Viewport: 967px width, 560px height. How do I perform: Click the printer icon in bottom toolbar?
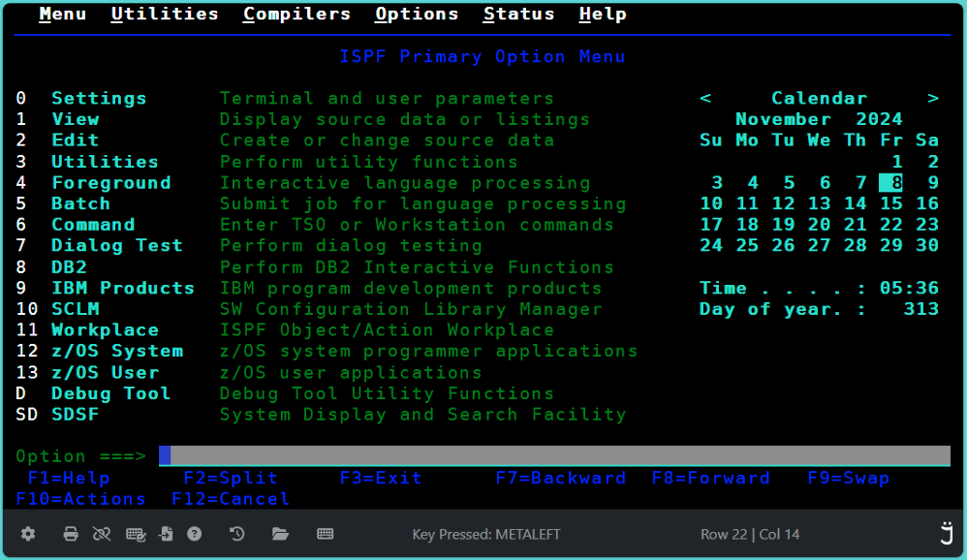[71, 534]
